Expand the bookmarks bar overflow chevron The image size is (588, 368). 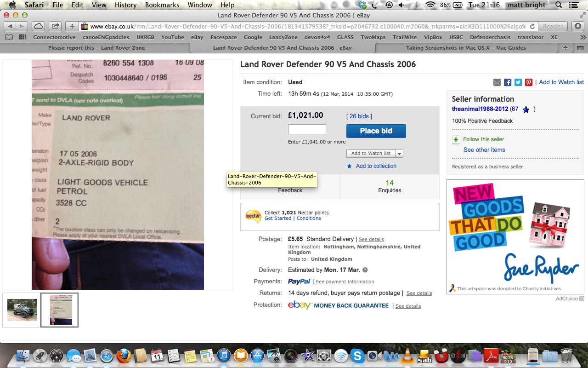point(583,37)
